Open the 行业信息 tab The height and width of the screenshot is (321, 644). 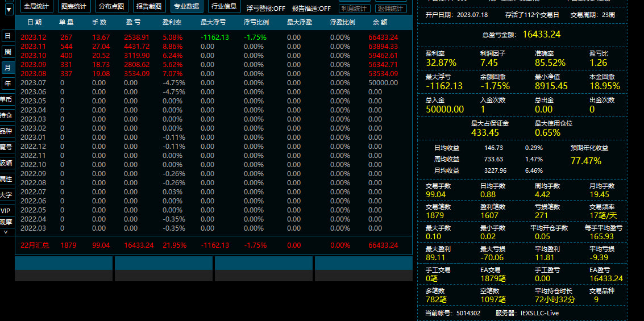tap(224, 6)
